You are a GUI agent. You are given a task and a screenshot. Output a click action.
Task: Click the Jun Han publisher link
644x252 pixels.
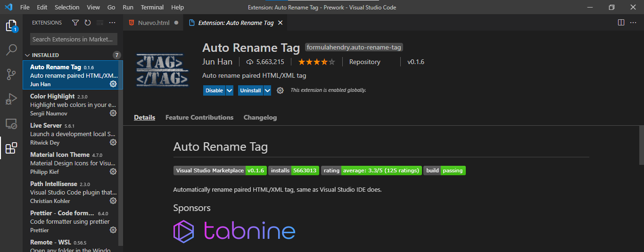click(x=217, y=62)
